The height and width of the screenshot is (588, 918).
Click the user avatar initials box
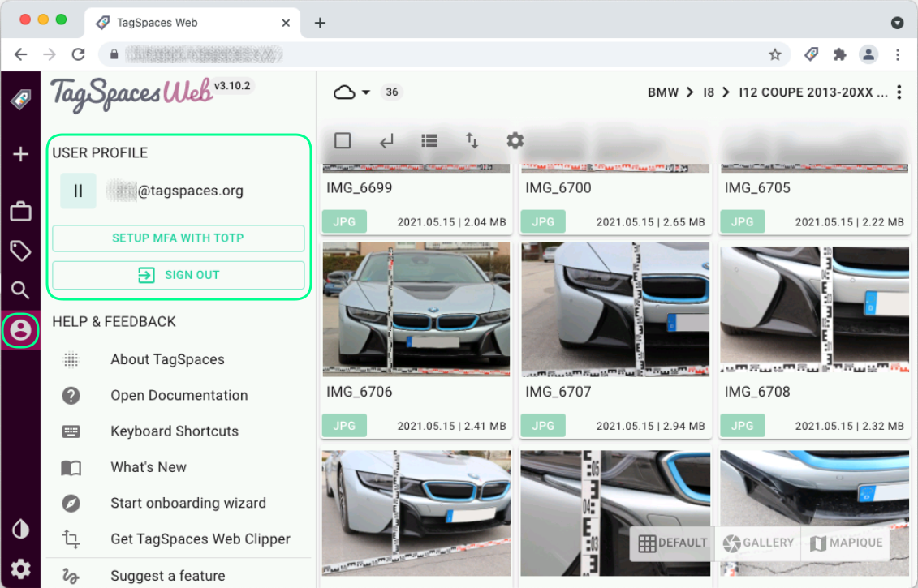[78, 191]
